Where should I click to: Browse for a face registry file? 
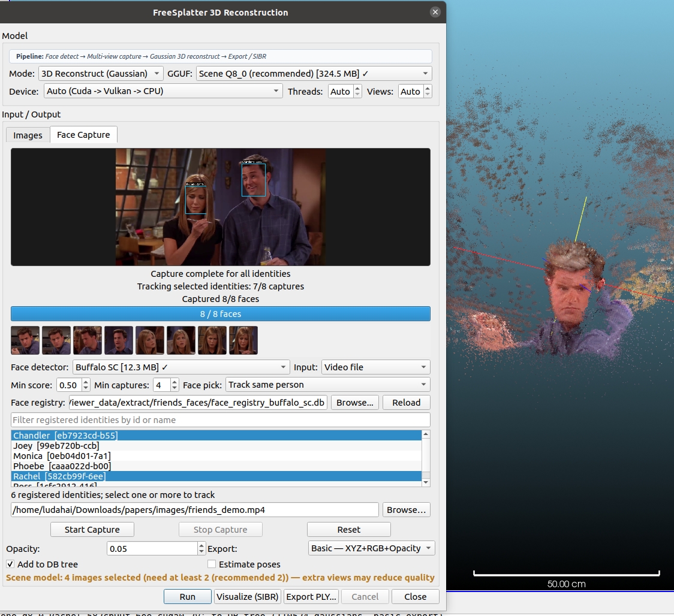[x=354, y=403]
